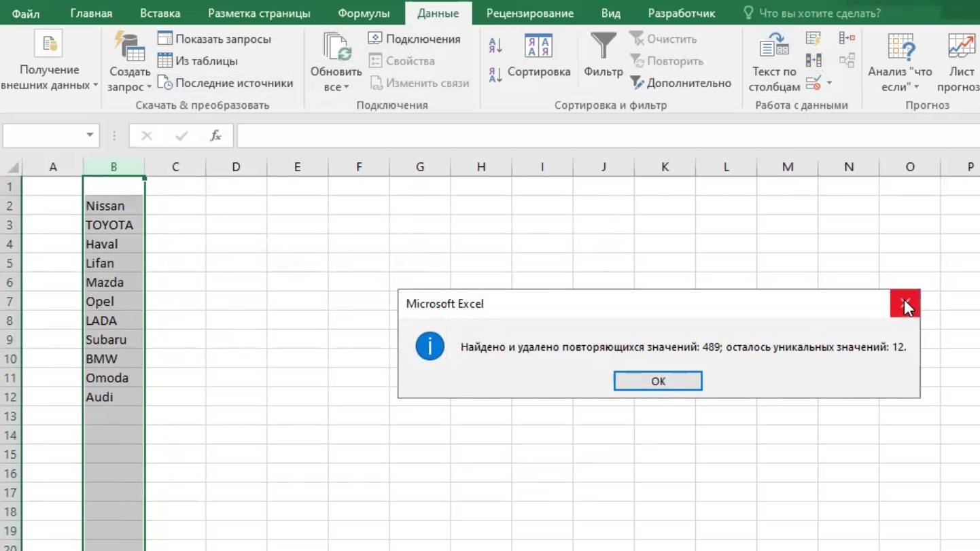Toggle the Фильтр funnel button
Image resolution: width=980 pixels, height=551 pixels.
coord(603,56)
